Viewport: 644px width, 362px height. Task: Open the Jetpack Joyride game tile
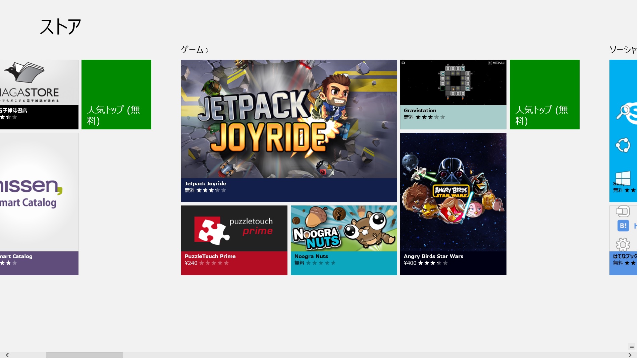[289, 131]
